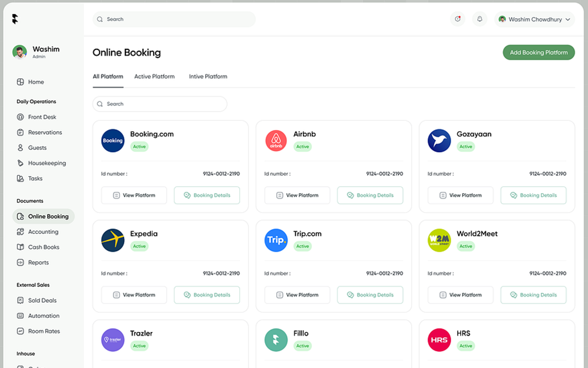Click the Active badge on Expedia
588x368 pixels.
tap(139, 246)
